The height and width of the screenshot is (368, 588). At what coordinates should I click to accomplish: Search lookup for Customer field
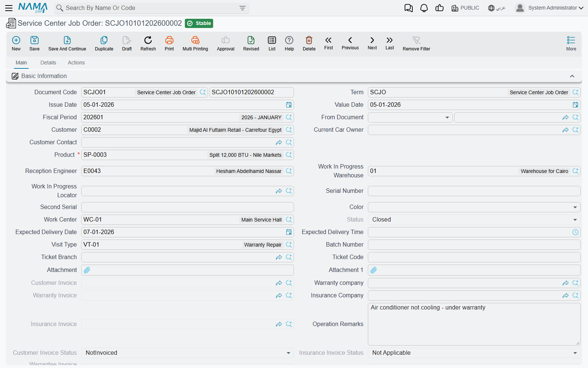(289, 130)
